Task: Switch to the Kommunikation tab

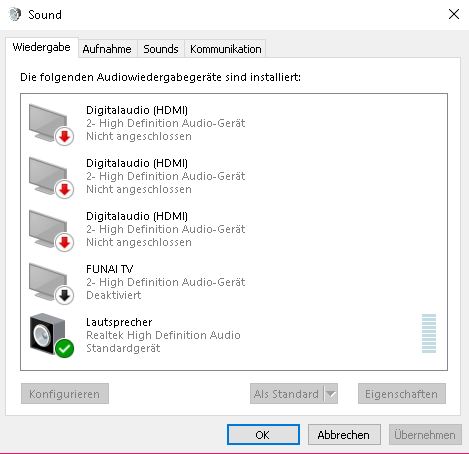Action: (x=225, y=49)
